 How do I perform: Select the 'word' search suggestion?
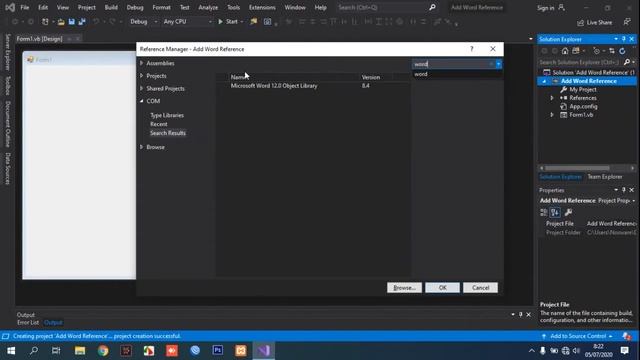pyautogui.click(x=421, y=74)
